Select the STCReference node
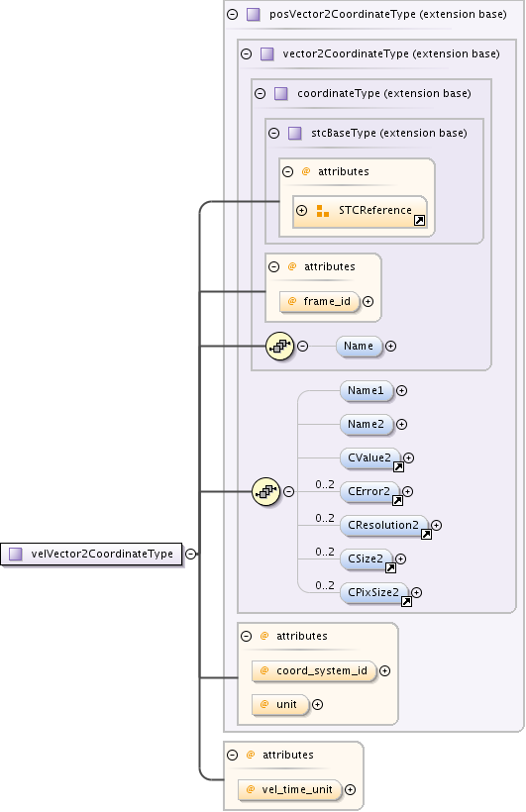This screenshot has width=526, height=812. pos(361,211)
